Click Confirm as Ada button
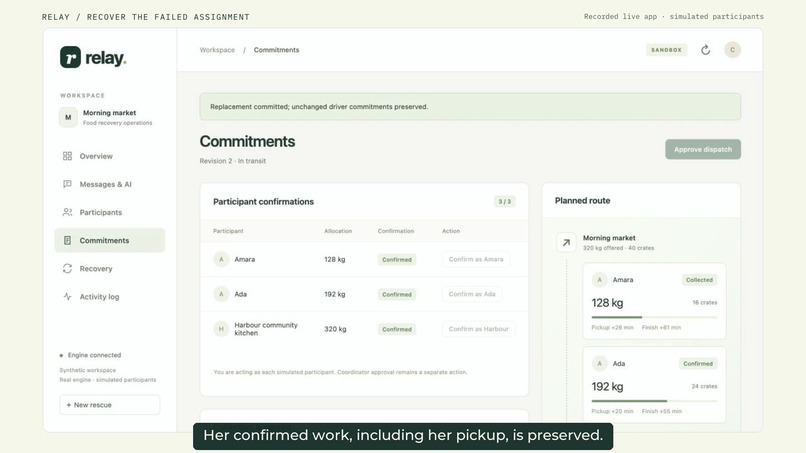The image size is (806, 453). coord(472,294)
